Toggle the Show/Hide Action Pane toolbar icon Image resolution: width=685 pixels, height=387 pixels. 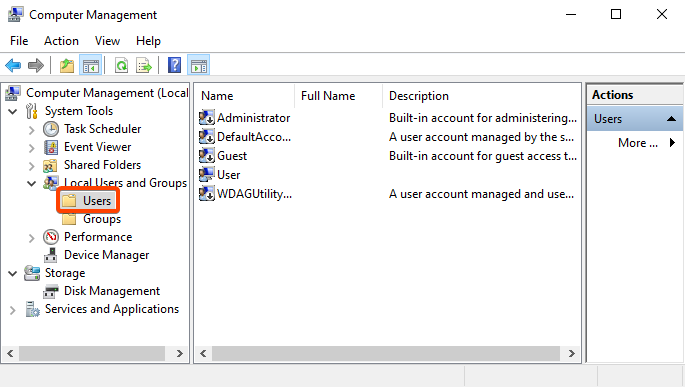pos(199,66)
